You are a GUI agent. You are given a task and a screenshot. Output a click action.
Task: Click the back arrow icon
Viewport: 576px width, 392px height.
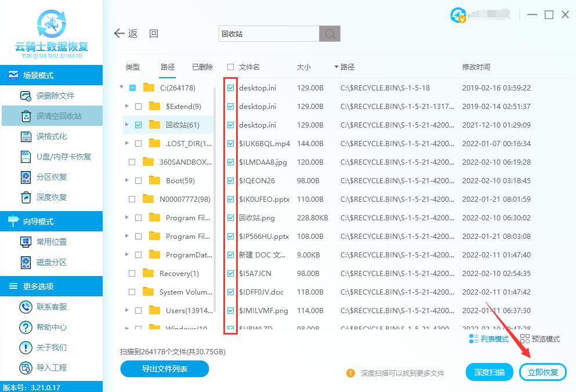pos(119,34)
